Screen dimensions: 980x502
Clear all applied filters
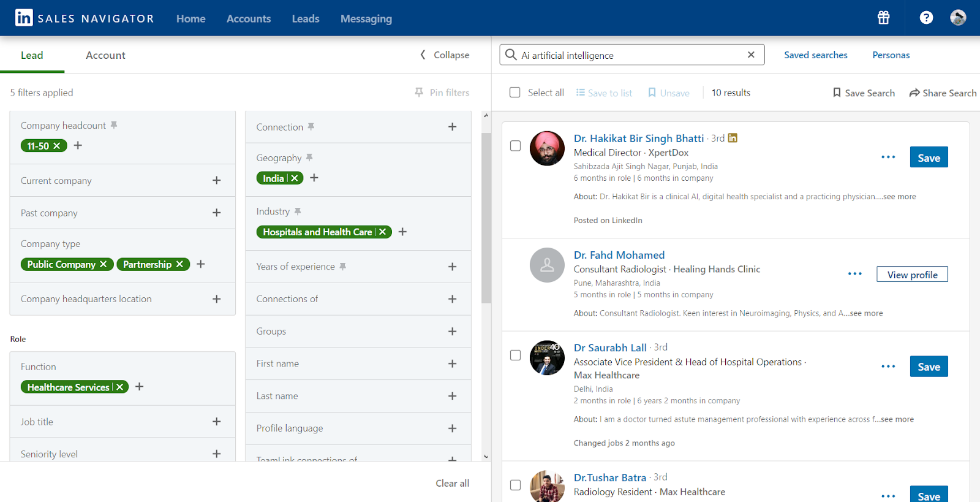(453, 483)
